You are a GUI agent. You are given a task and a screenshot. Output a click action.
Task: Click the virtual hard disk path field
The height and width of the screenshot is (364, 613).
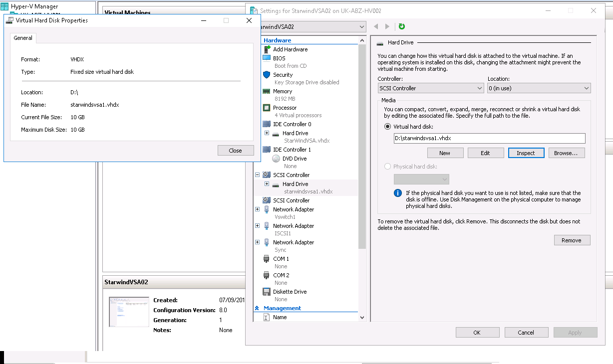(x=489, y=139)
